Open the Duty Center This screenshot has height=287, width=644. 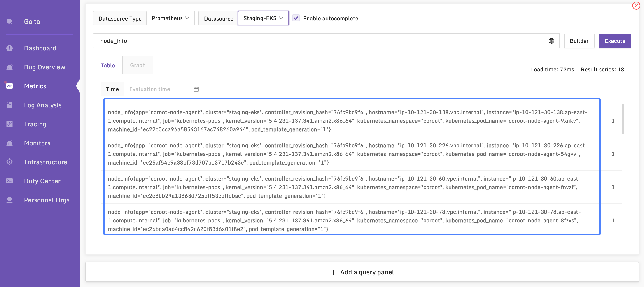42,181
